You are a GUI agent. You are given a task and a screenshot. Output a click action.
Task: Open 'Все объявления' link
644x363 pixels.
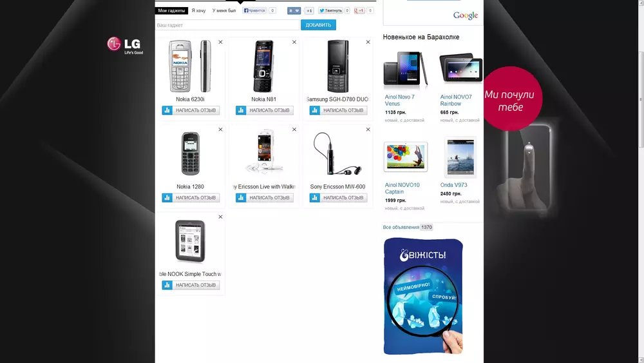pyautogui.click(x=401, y=228)
